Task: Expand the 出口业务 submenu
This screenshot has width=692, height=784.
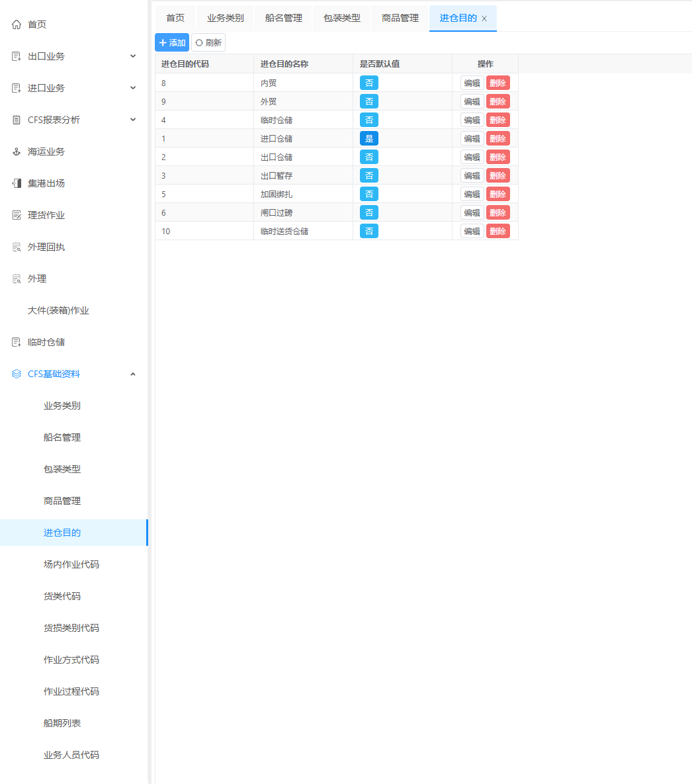Action: coord(133,56)
